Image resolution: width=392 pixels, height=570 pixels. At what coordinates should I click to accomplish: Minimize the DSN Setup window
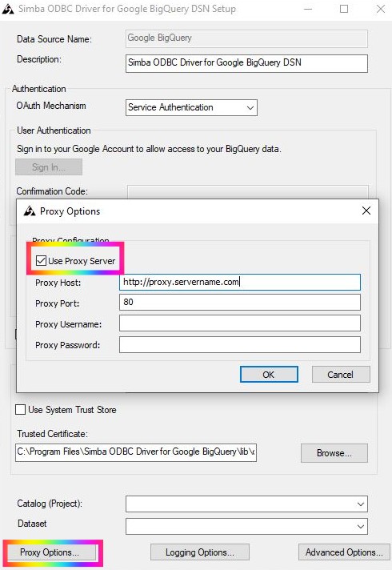click(x=308, y=9)
